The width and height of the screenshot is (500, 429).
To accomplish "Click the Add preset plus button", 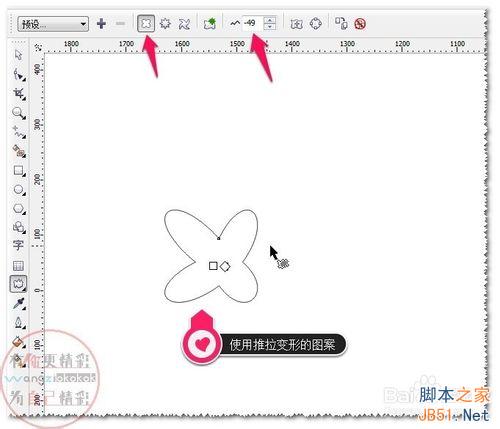I will pyautogui.click(x=101, y=24).
